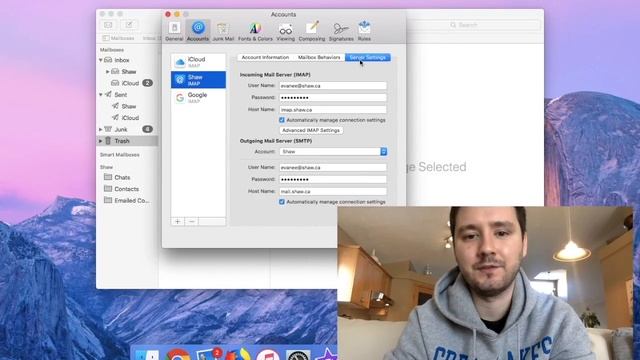Open the Viewing preferences pane
Viewport: 640px width, 360px height.
(285, 31)
